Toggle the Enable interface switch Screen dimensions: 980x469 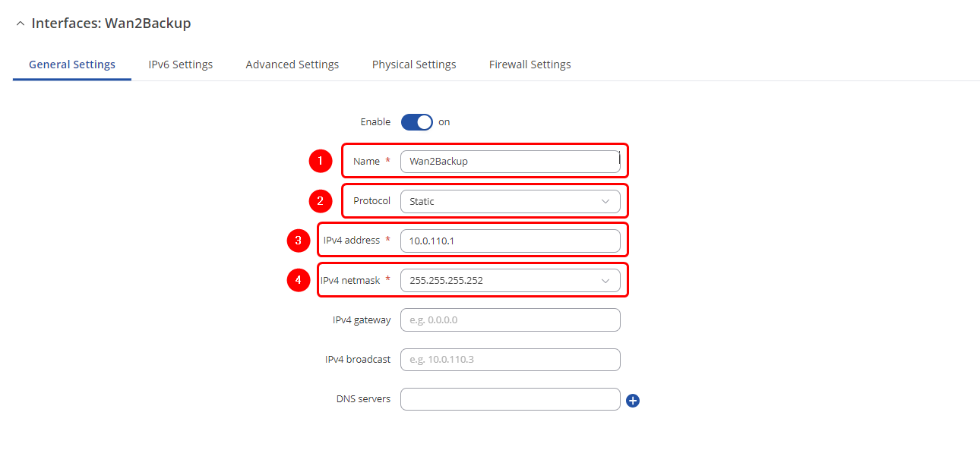pos(416,122)
